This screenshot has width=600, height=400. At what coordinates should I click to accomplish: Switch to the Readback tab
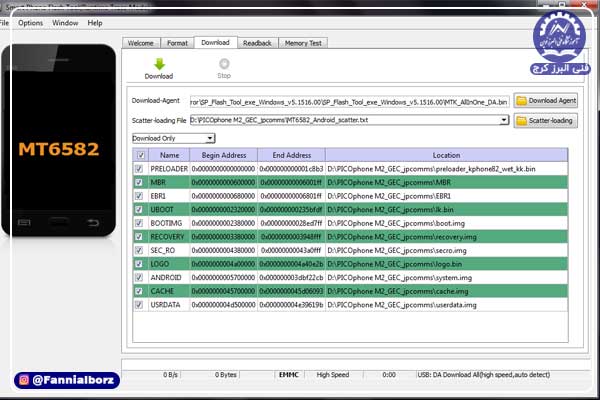[257, 43]
